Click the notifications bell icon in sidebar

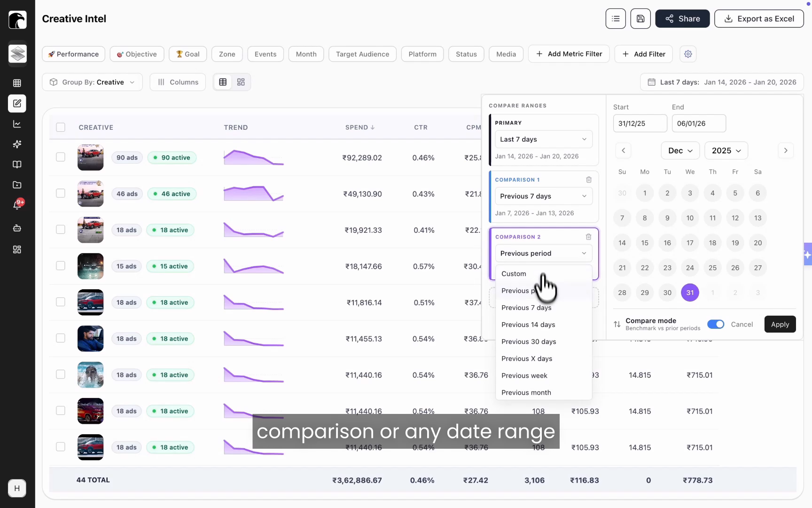[17, 205]
